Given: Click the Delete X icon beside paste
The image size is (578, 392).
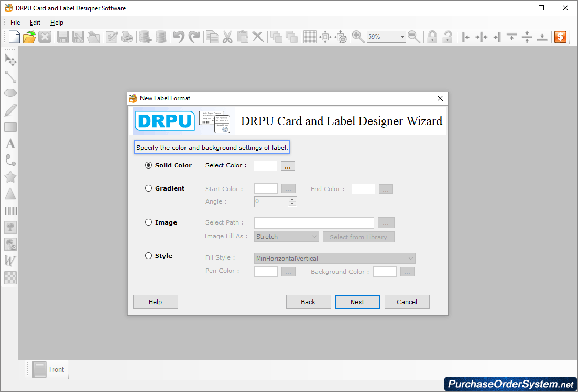Looking at the screenshot, I should pos(258,37).
